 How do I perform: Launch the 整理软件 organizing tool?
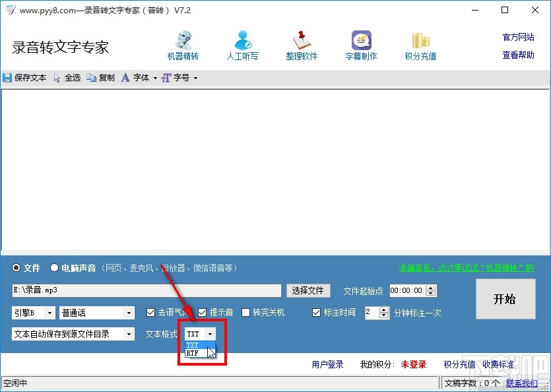point(302,44)
